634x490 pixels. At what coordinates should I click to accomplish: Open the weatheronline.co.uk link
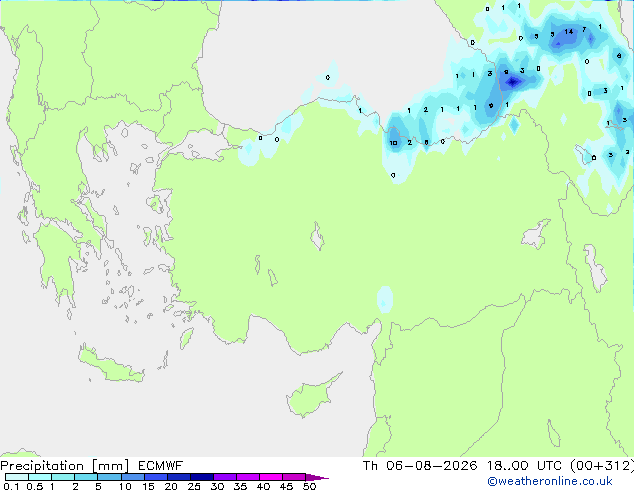tap(550, 481)
